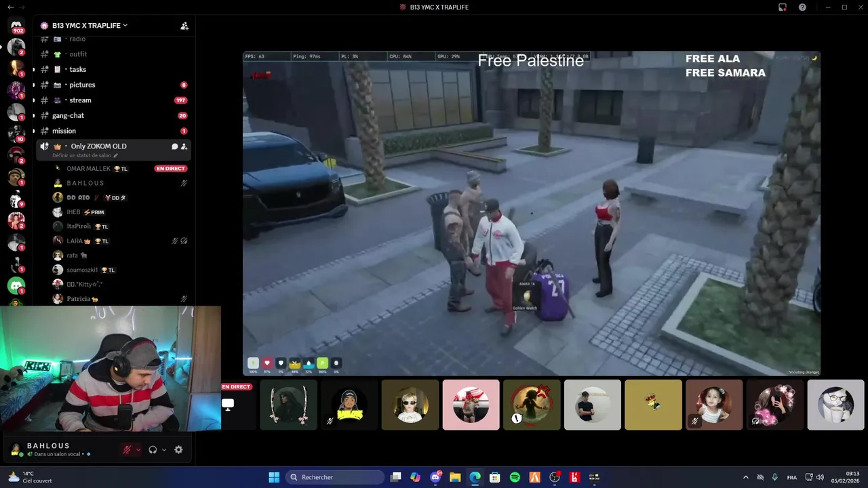The height and width of the screenshot is (488, 868).
Task: Open weather widget showing 14°C
Action: [29, 477]
